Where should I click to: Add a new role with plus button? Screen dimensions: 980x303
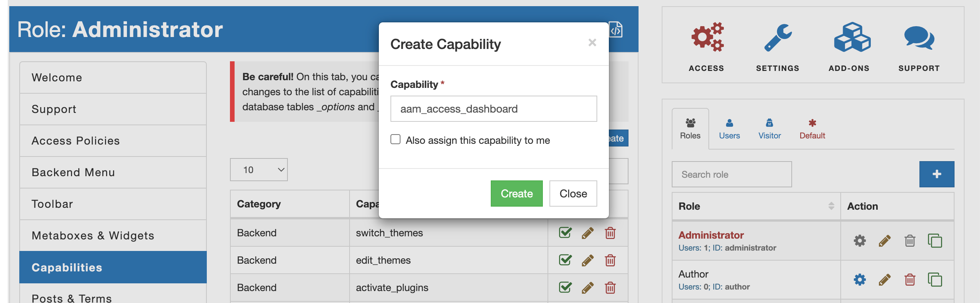pos(937,174)
